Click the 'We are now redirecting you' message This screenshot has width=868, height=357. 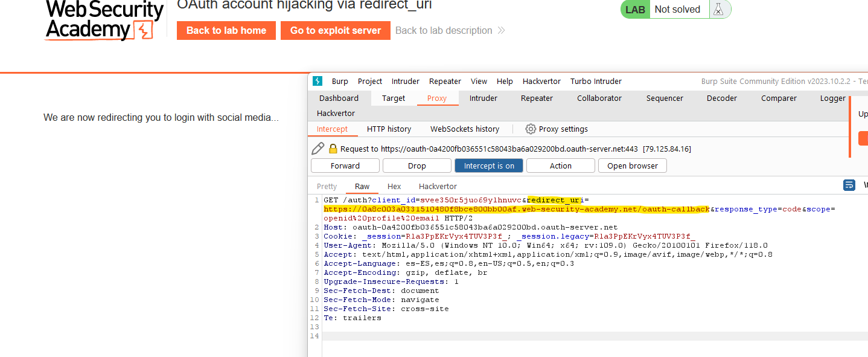click(x=161, y=117)
